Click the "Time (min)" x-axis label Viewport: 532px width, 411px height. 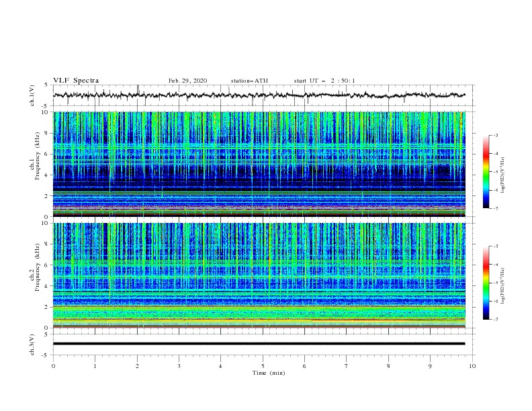[269, 373]
